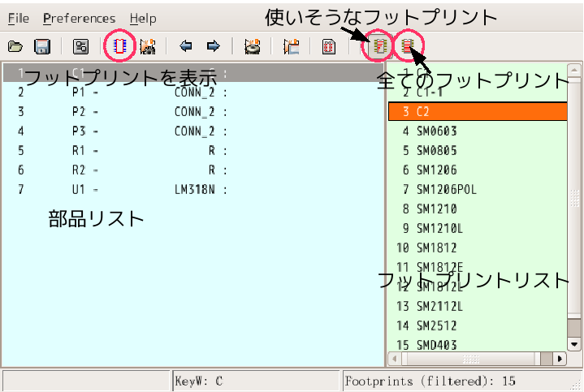Go to next component with right arrow

pyautogui.click(x=213, y=47)
